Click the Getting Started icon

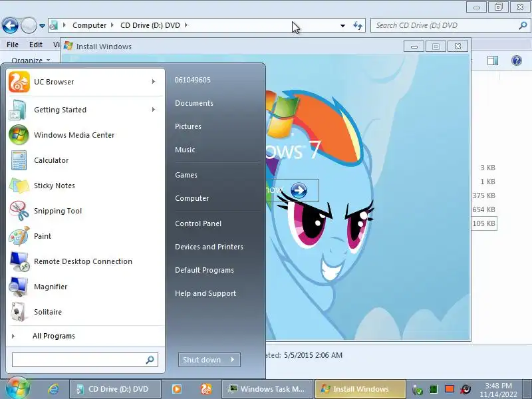(18, 110)
